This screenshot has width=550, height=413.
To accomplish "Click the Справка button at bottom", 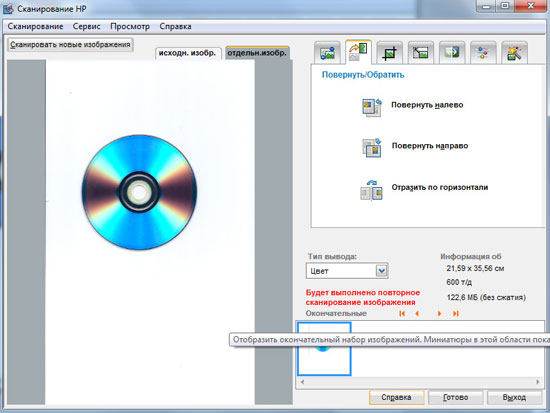I will 396,397.
